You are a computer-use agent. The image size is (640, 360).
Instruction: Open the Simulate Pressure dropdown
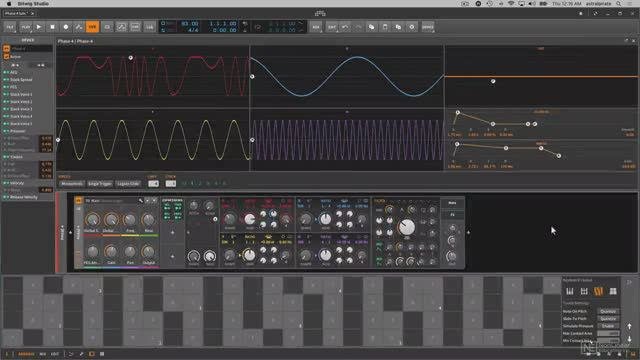click(608, 326)
